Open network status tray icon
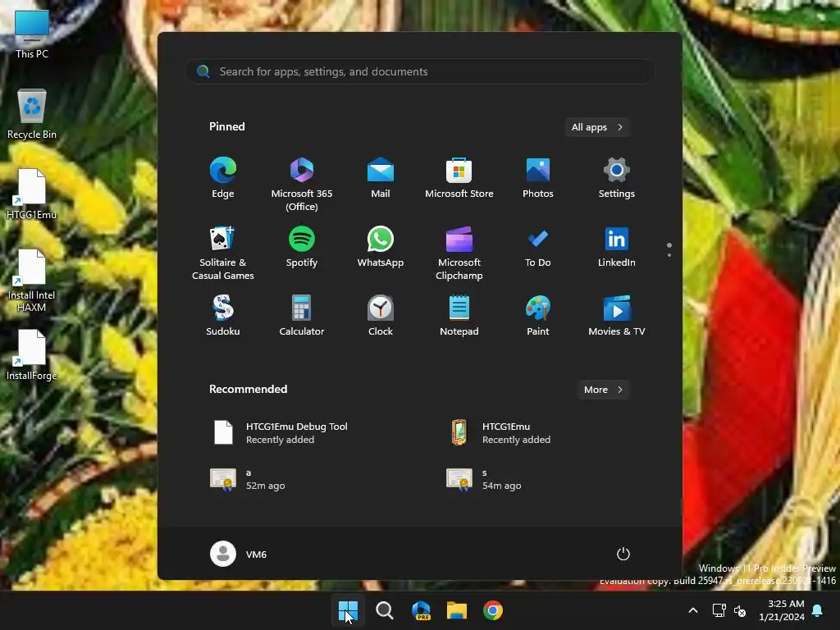Screen dimensions: 840x630 click(719, 610)
